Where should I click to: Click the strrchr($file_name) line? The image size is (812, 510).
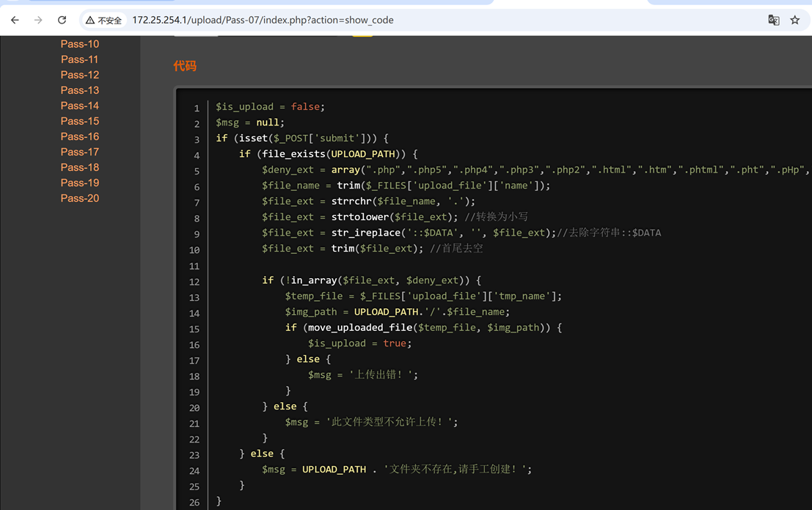(368, 201)
